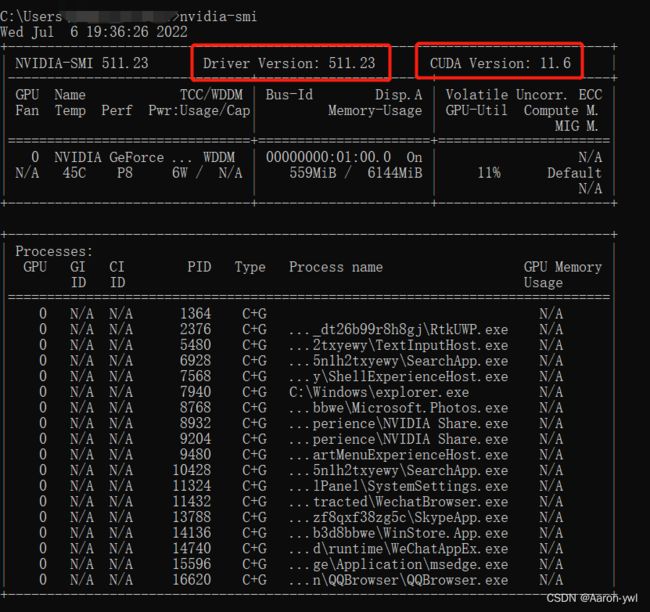Click the TCC/WDDM column header
The height and width of the screenshot is (612, 650).
(x=211, y=95)
